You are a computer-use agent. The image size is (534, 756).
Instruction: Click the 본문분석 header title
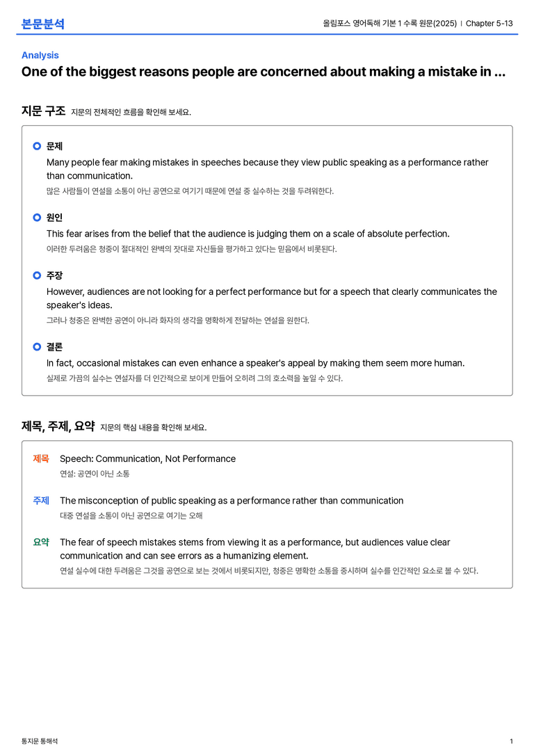[x=43, y=24]
